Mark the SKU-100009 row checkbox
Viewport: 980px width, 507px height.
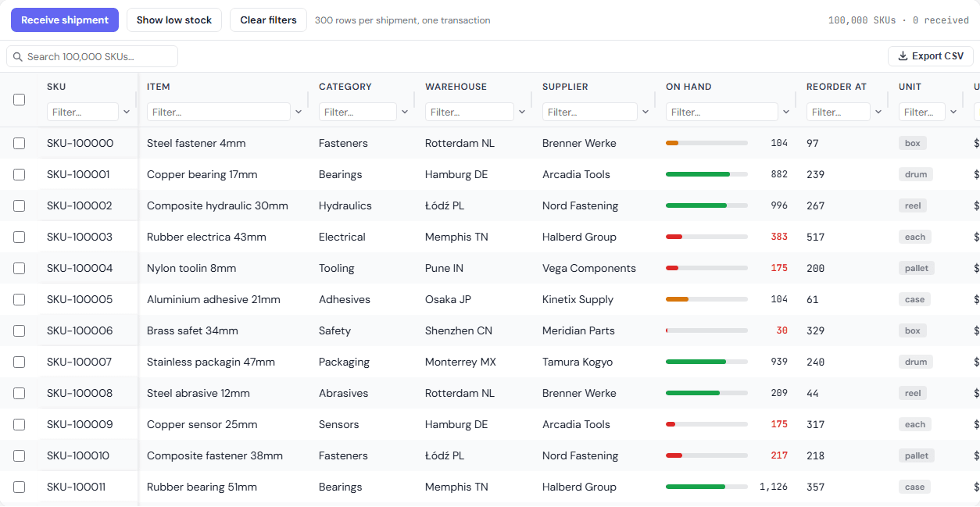(x=19, y=424)
